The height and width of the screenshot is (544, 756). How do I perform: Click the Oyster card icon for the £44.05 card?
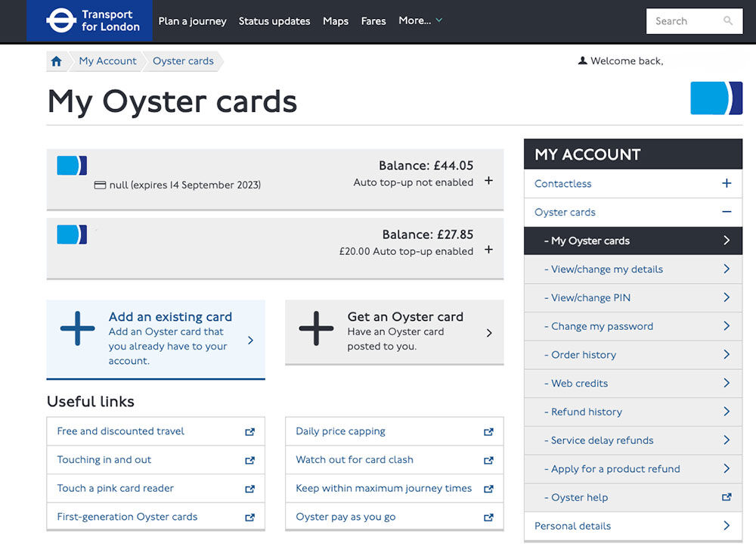(x=72, y=165)
